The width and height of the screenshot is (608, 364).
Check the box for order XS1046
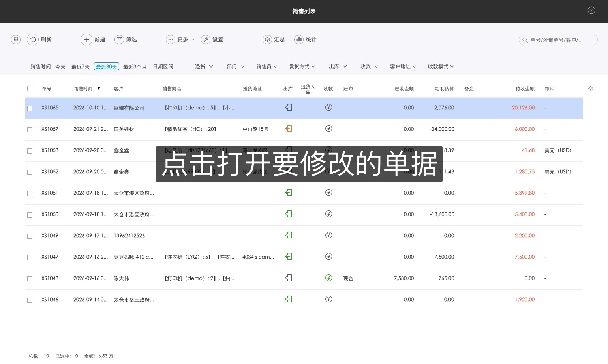(x=30, y=300)
